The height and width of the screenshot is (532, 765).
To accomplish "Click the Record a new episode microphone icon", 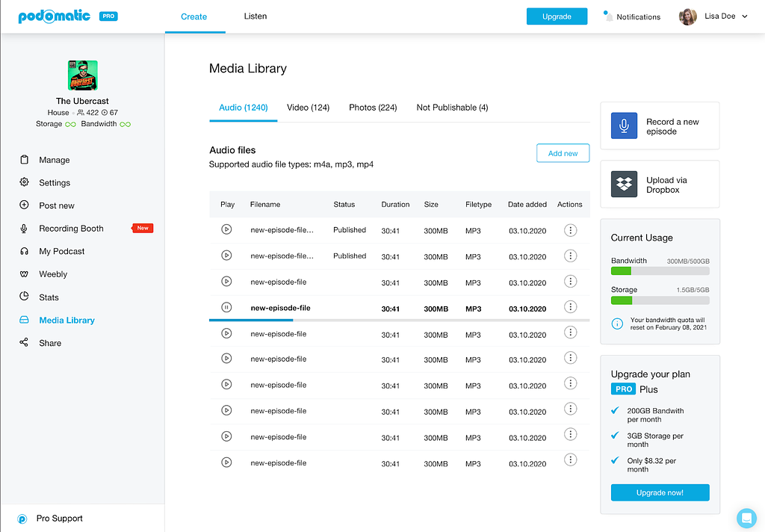I will pyautogui.click(x=624, y=126).
